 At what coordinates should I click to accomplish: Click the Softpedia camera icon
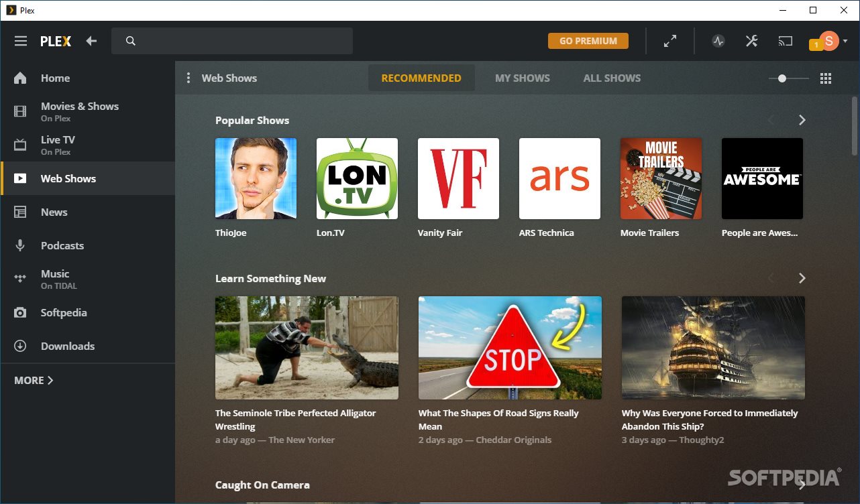coord(20,312)
